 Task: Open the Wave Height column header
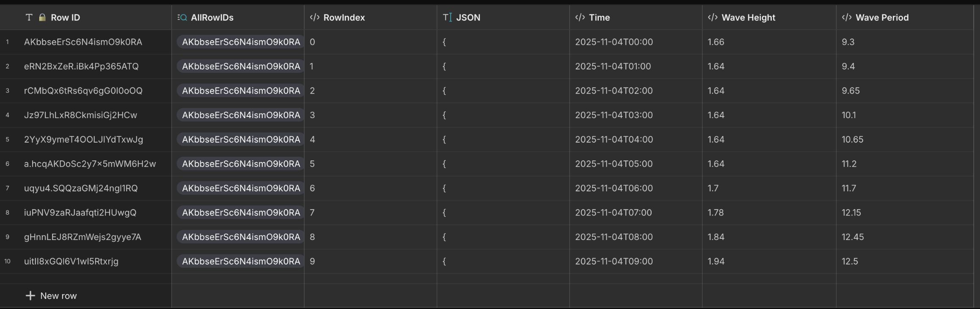click(x=748, y=17)
